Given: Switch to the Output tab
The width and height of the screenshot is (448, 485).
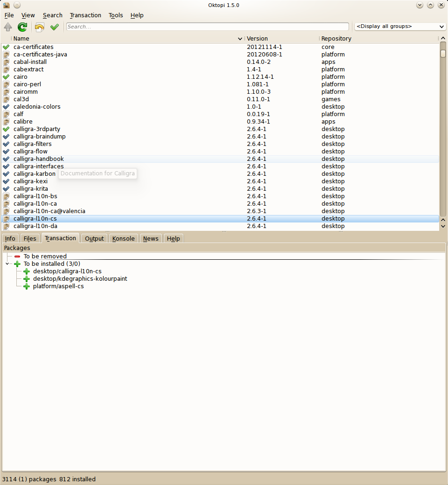Looking at the screenshot, I should 94,238.
